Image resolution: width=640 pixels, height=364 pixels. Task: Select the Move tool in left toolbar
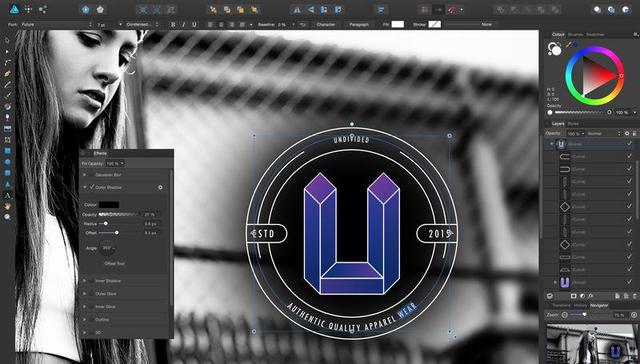(7, 41)
